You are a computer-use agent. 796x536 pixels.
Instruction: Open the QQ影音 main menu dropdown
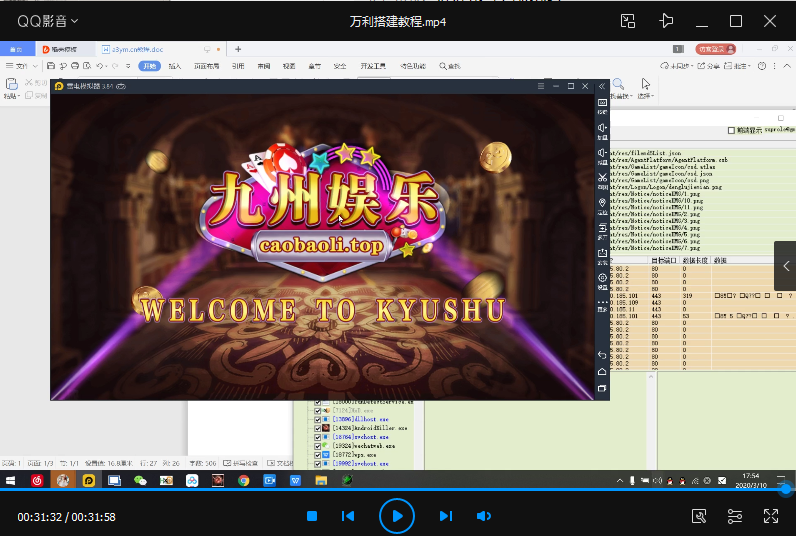tap(46, 21)
